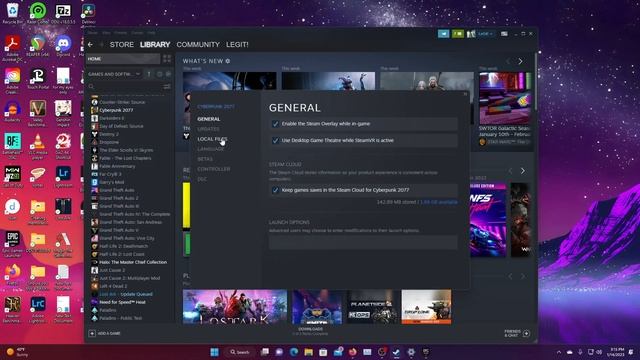The width and height of the screenshot is (640, 360).
Task: Close the Cyberpunk 2077 properties dialog
Action: tap(465, 94)
